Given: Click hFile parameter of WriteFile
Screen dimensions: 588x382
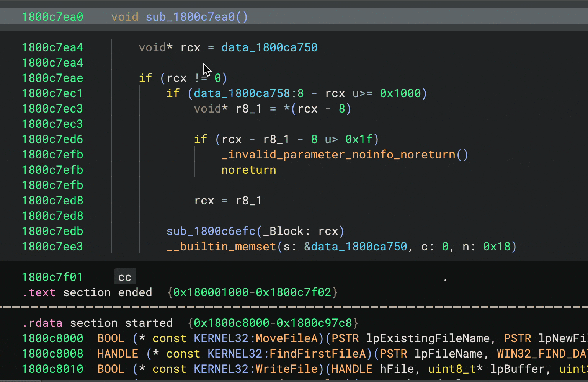Looking at the screenshot, I should (397, 369).
